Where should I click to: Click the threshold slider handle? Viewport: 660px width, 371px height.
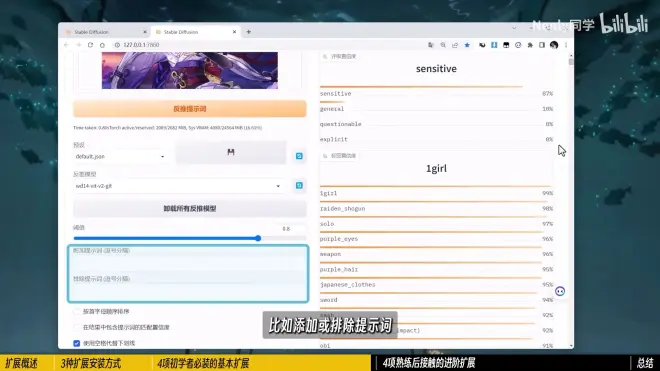[258, 238]
